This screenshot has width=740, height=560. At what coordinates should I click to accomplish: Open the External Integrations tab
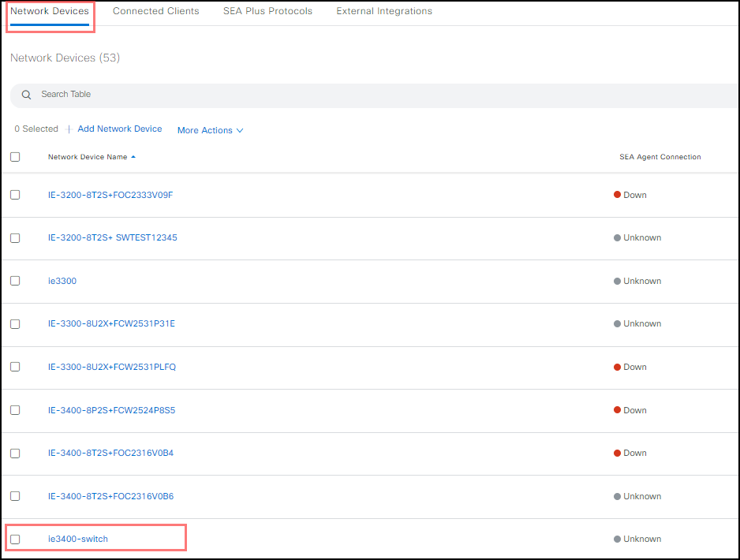384,11
